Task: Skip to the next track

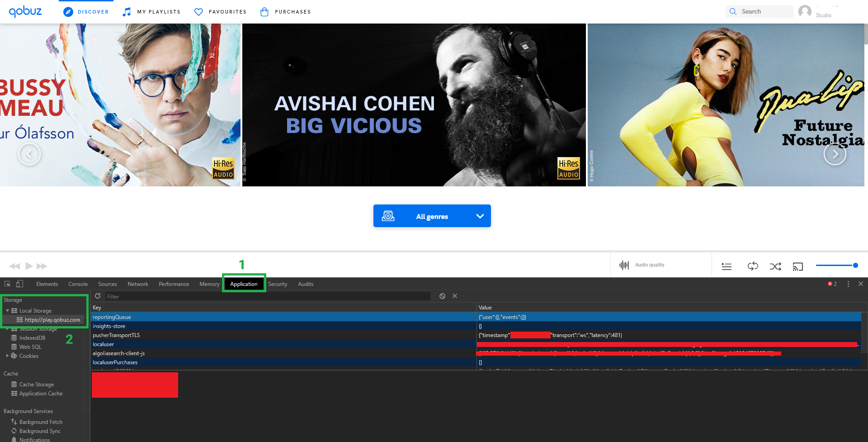Action: tap(42, 266)
